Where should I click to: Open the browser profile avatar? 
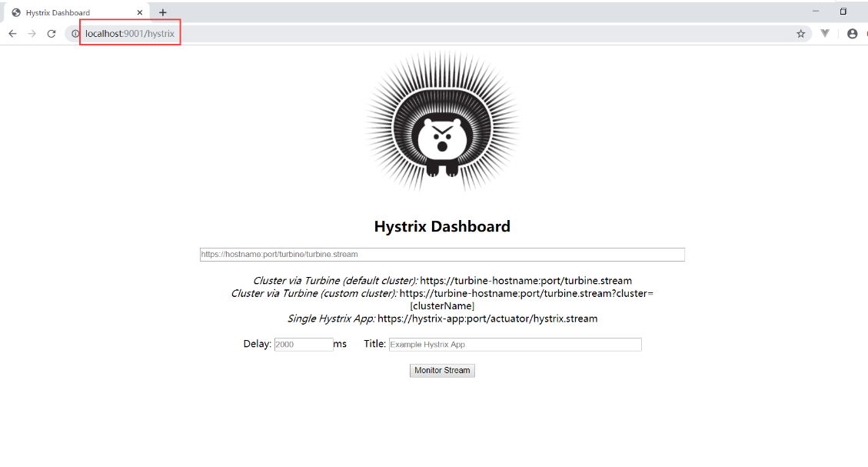852,34
